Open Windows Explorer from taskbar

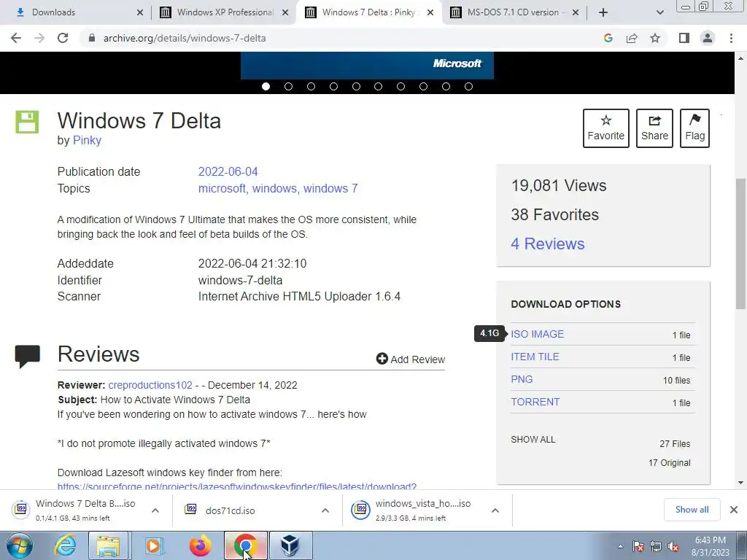(x=108, y=545)
